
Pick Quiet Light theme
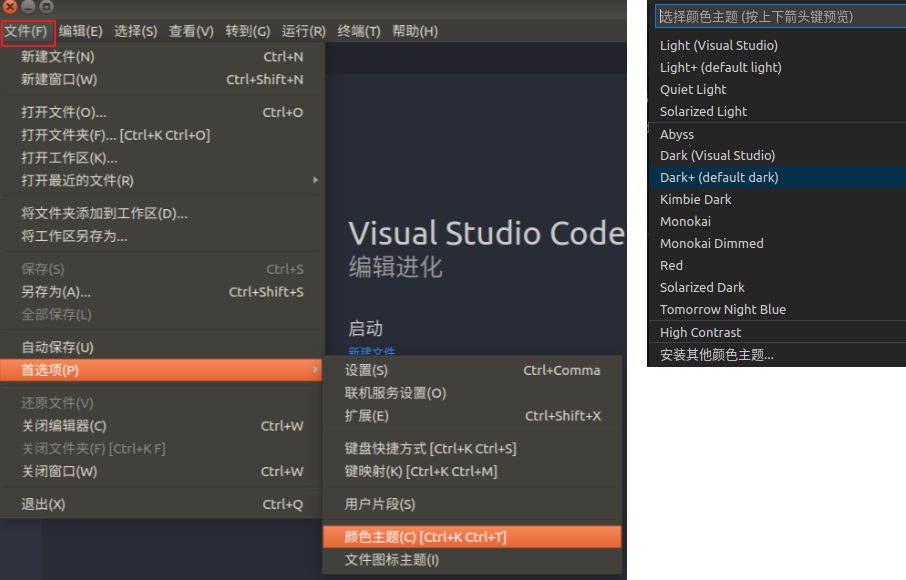tap(777, 90)
